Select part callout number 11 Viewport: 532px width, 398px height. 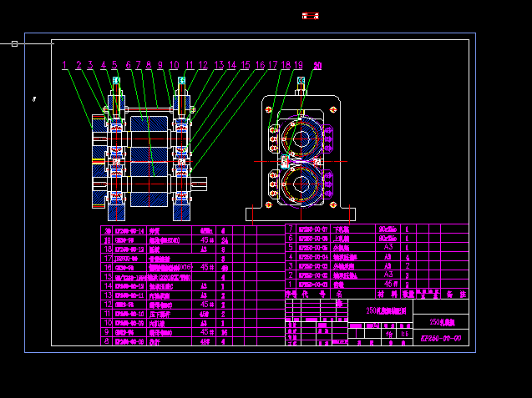point(189,64)
